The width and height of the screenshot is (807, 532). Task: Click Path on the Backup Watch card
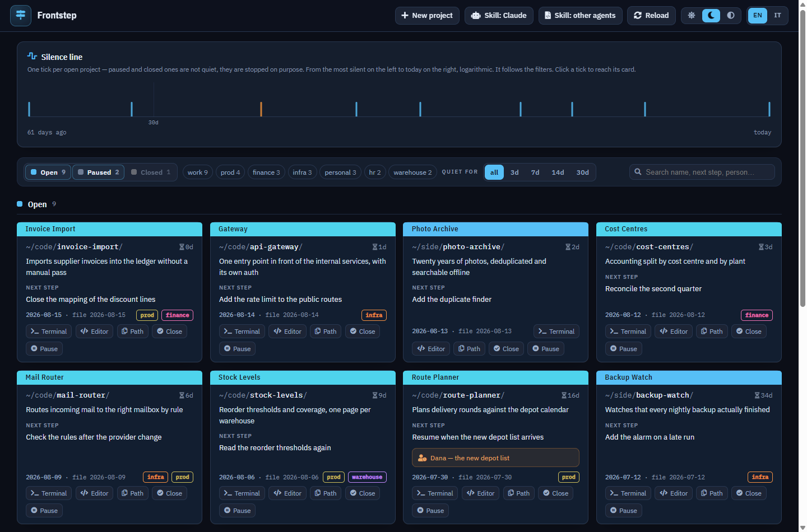712,493
